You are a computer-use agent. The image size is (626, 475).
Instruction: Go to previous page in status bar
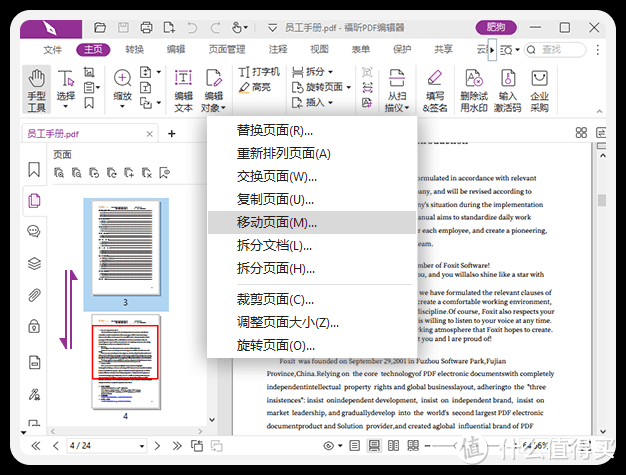click(x=56, y=445)
